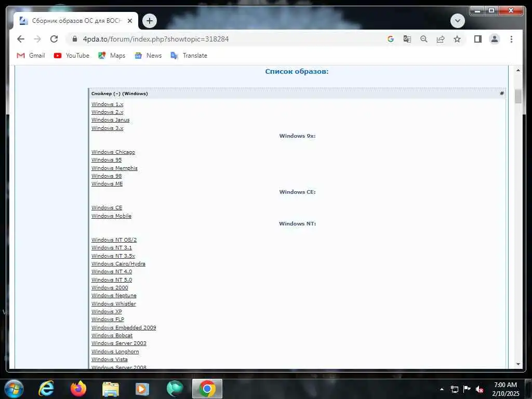Click in the address bar URL
The height and width of the screenshot is (399, 532).
[x=156, y=39]
